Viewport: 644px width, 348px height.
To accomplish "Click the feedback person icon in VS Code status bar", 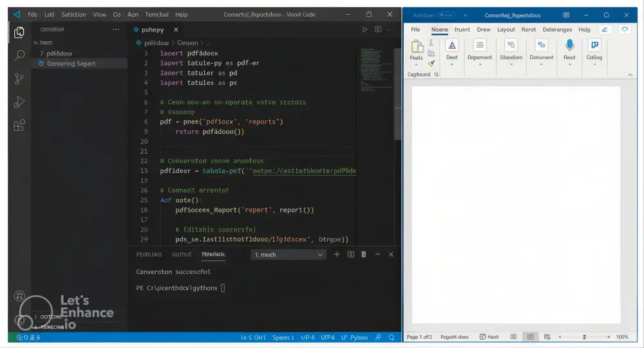I will coord(378,337).
